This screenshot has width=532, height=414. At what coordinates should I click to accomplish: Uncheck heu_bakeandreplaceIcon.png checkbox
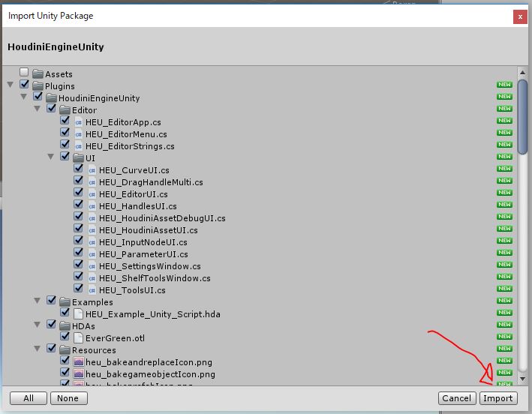pyautogui.click(x=65, y=360)
